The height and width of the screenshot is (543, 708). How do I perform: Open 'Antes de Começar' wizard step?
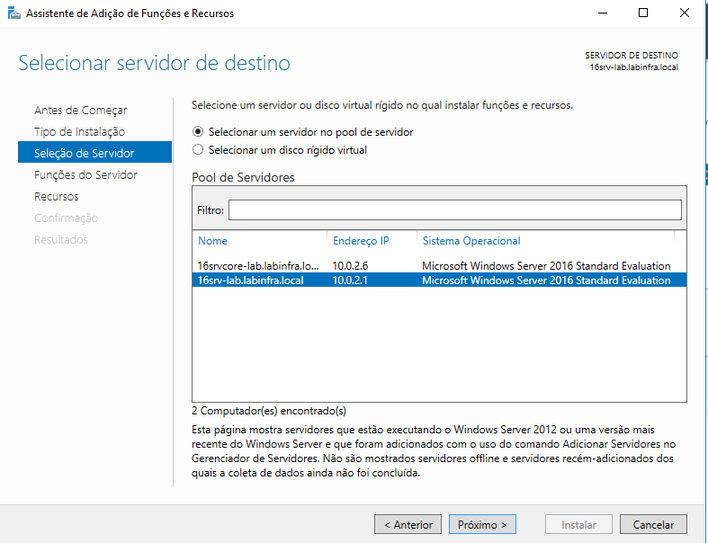point(81,110)
